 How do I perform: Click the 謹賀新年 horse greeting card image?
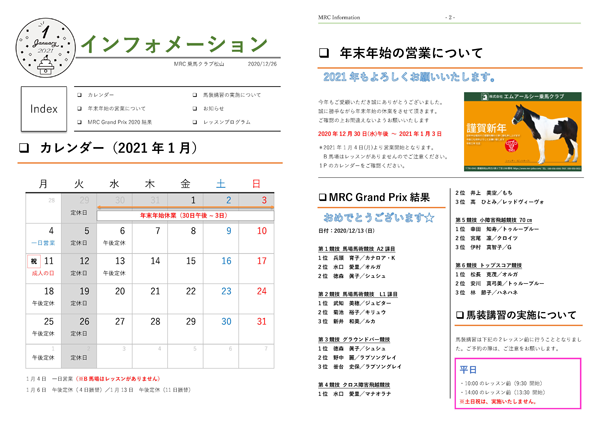coord(522,131)
